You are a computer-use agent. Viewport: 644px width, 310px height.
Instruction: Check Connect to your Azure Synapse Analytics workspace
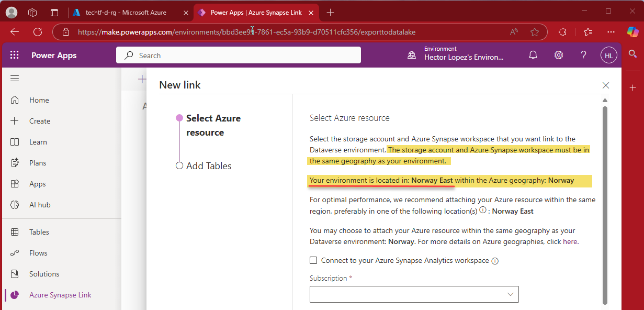click(313, 260)
